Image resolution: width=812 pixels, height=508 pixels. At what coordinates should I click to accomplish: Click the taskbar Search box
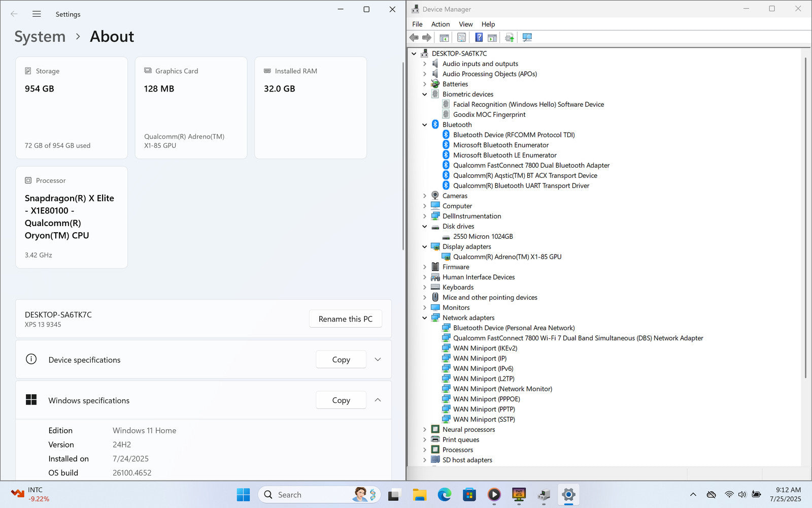(x=319, y=495)
